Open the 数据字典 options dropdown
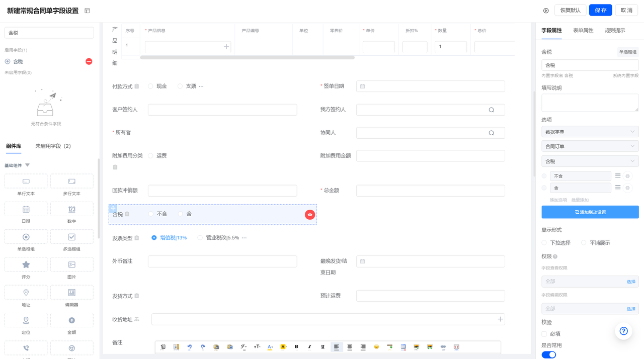 590,132
